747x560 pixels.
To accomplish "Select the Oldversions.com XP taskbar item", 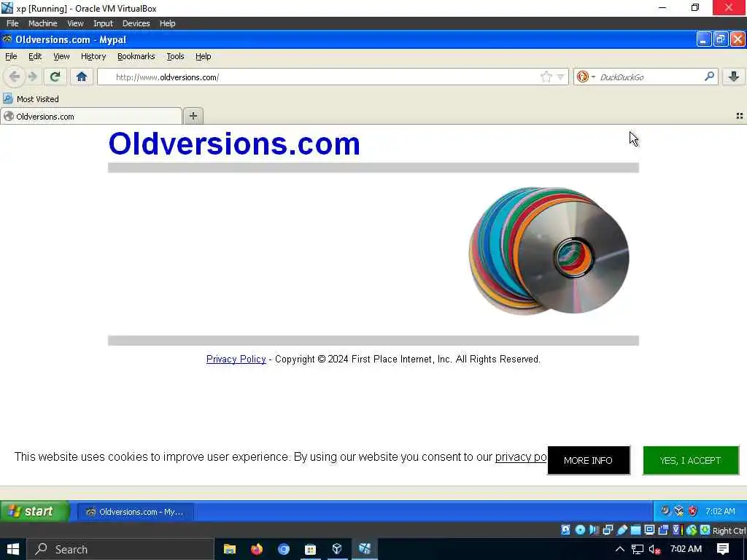I will pyautogui.click(x=135, y=511).
